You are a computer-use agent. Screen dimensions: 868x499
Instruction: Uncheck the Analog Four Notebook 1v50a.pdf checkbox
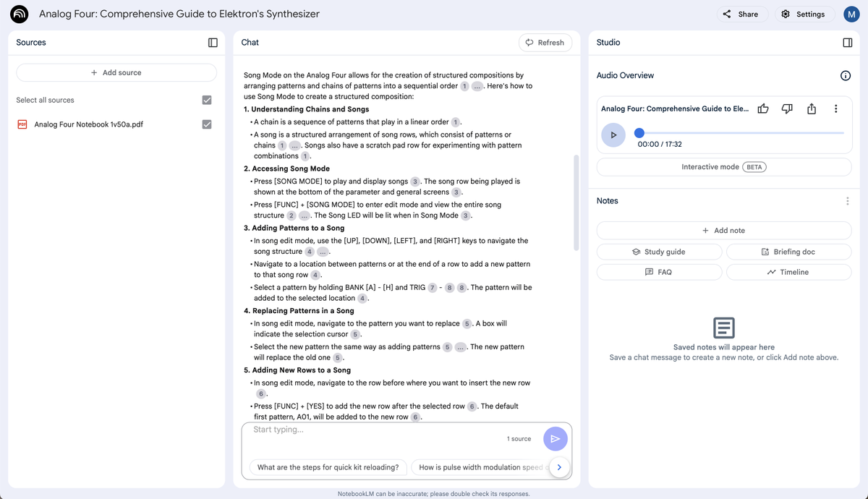(x=207, y=124)
